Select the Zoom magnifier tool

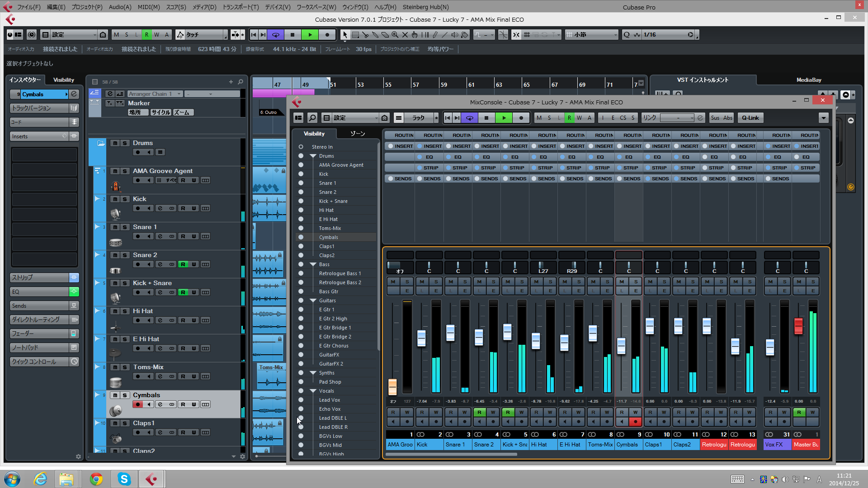(395, 35)
